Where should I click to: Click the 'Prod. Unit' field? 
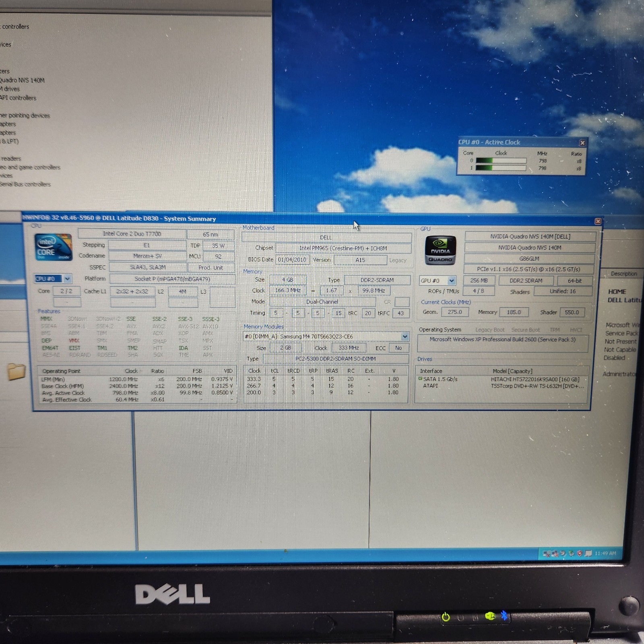pyautogui.click(x=211, y=268)
